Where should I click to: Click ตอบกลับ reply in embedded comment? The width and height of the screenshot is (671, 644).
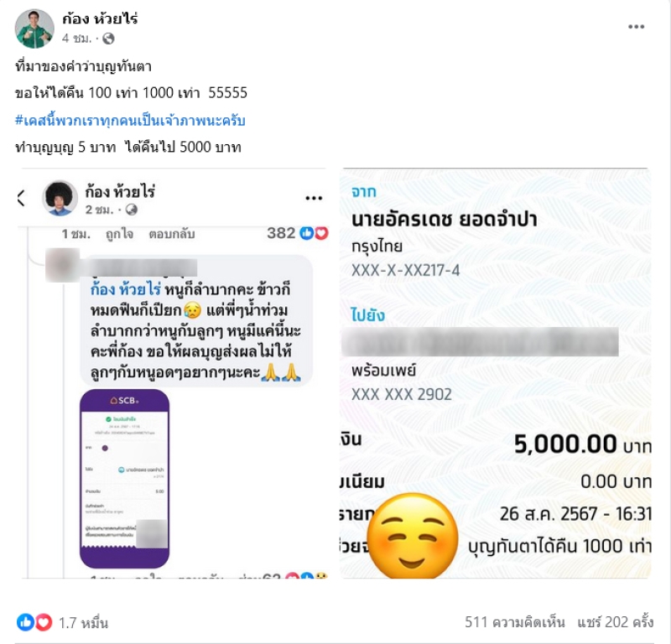[x=172, y=234]
